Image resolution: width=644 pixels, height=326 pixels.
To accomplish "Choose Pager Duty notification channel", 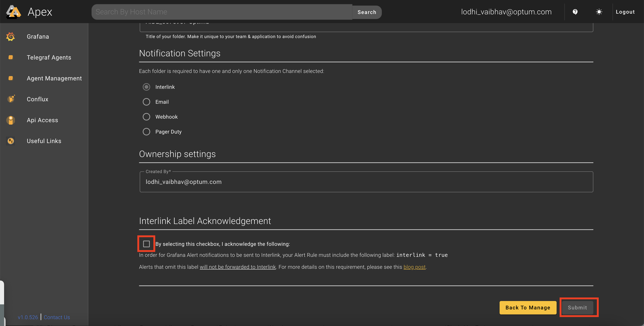I will tap(146, 132).
